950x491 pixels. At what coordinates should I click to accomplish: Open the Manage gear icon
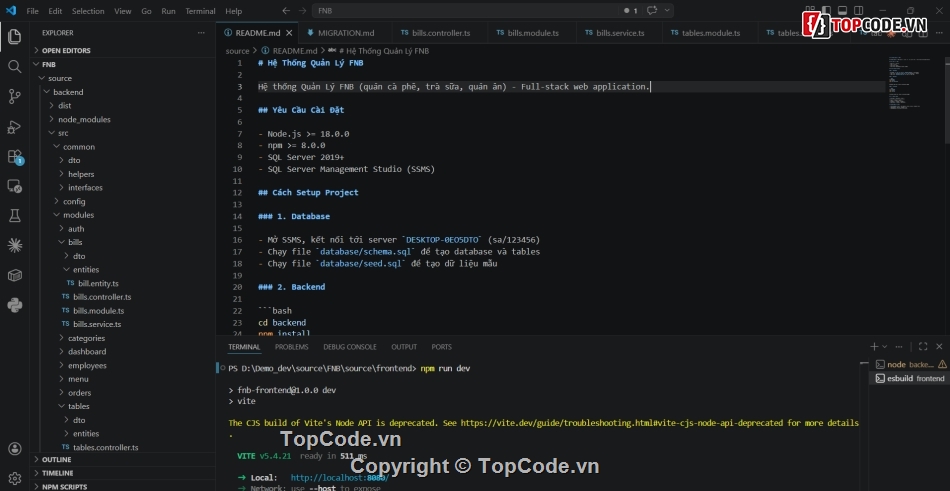pos(14,479)
